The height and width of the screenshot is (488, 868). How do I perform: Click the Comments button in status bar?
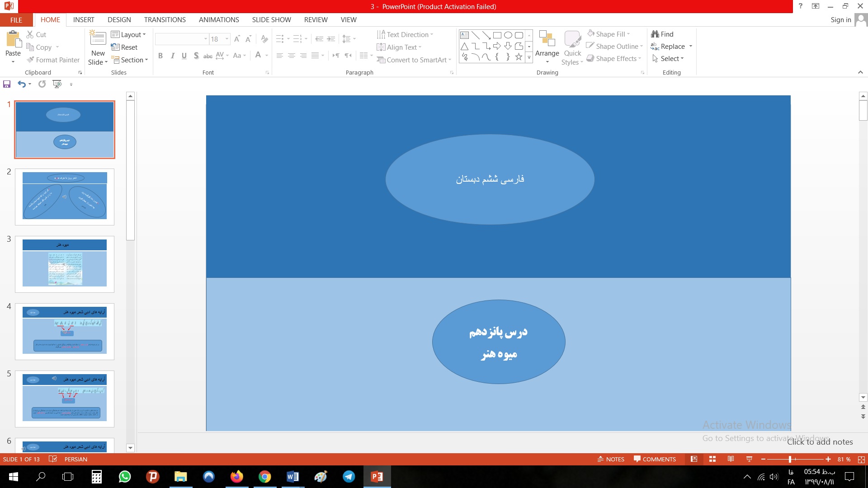click(x=655, y=459)
